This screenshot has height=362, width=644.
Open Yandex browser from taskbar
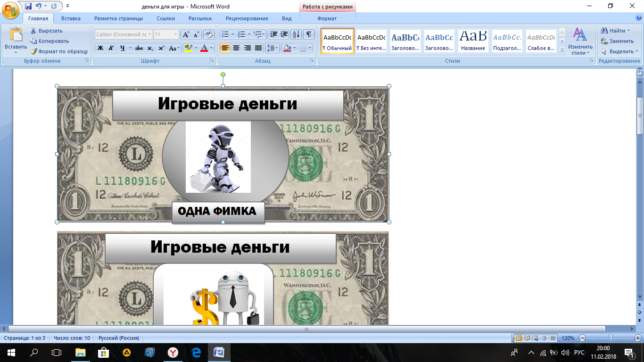173,352
